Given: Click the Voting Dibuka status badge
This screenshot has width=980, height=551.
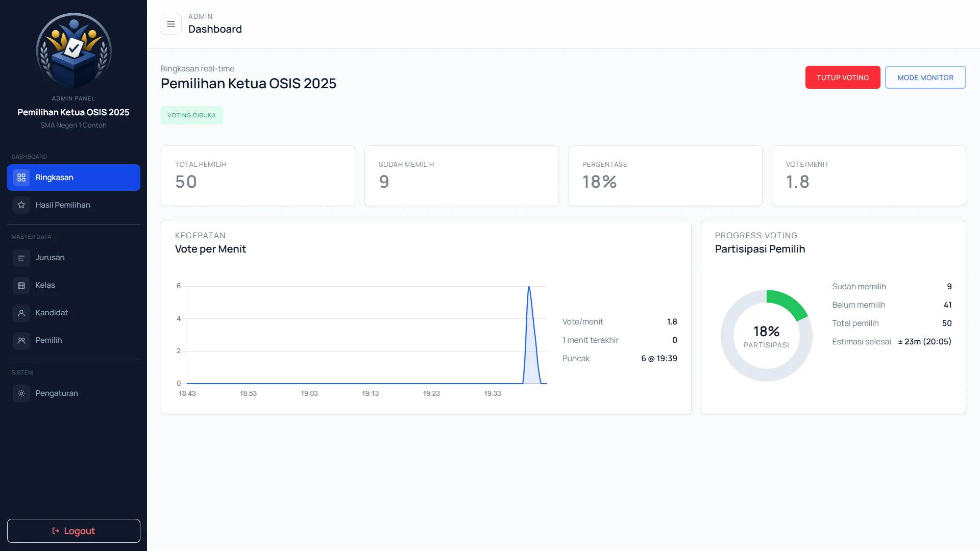Looking at the screenshot, I should [192, 116].
